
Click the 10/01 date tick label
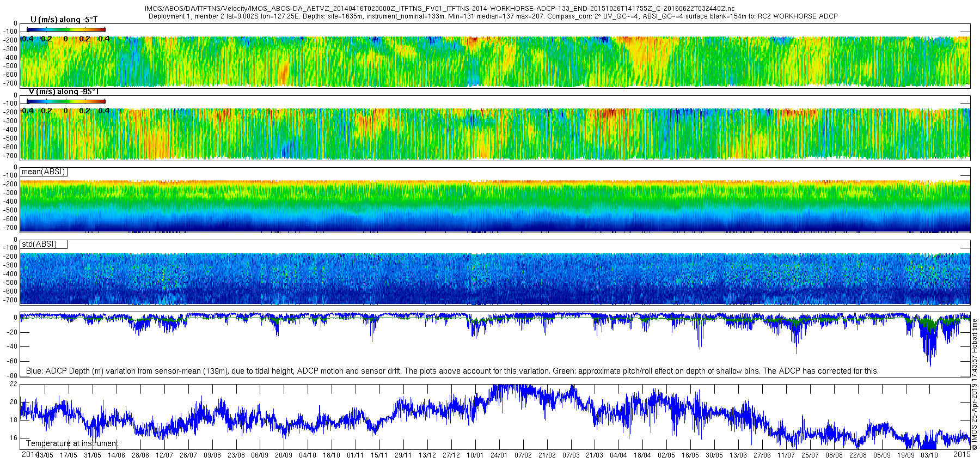(475, 455)
